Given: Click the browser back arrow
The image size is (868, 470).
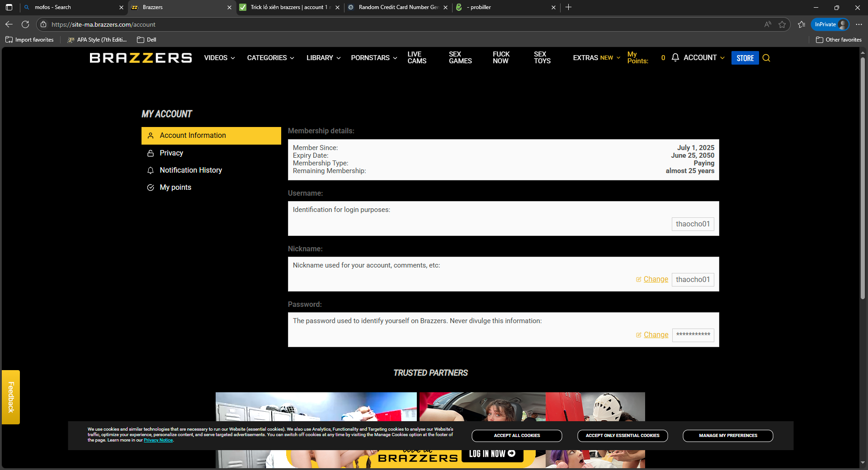Looking at the screenshot, I should tap(9, 24).
